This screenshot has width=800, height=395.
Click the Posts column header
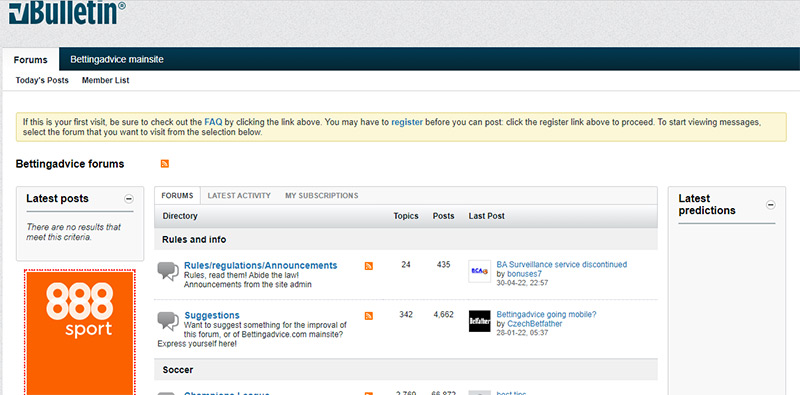point(443,216)
